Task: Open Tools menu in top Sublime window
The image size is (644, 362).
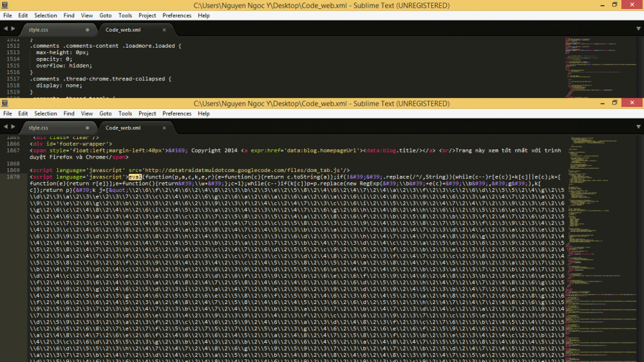Action: tap(125, 15)
